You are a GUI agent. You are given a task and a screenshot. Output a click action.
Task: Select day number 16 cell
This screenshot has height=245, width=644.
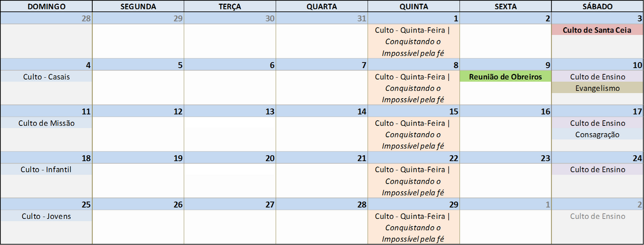click(505, 111)
